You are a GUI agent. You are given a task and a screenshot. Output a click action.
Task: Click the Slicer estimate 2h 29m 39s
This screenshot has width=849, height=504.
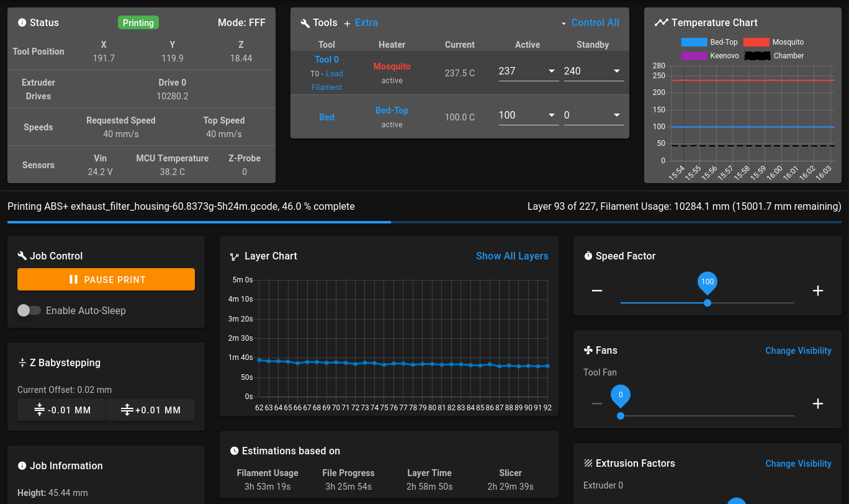tap(511, 487)
